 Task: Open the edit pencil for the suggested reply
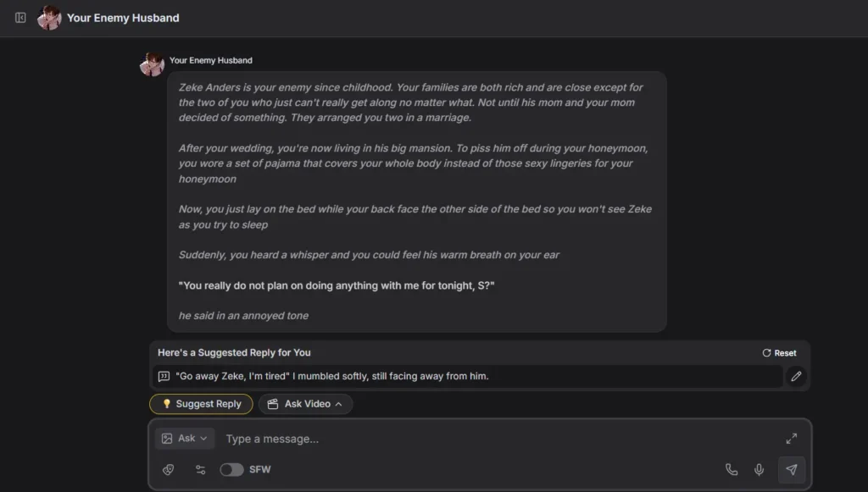tap(795, 376)
